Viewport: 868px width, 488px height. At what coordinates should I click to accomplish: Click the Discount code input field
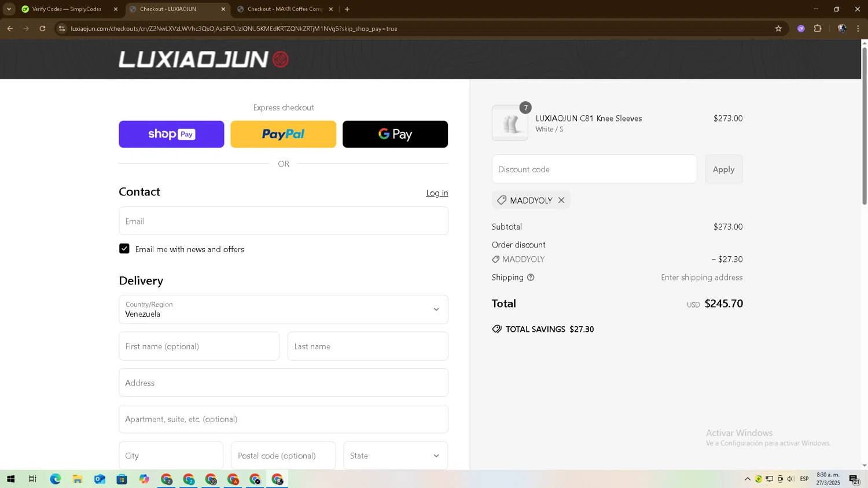point(594,169)
